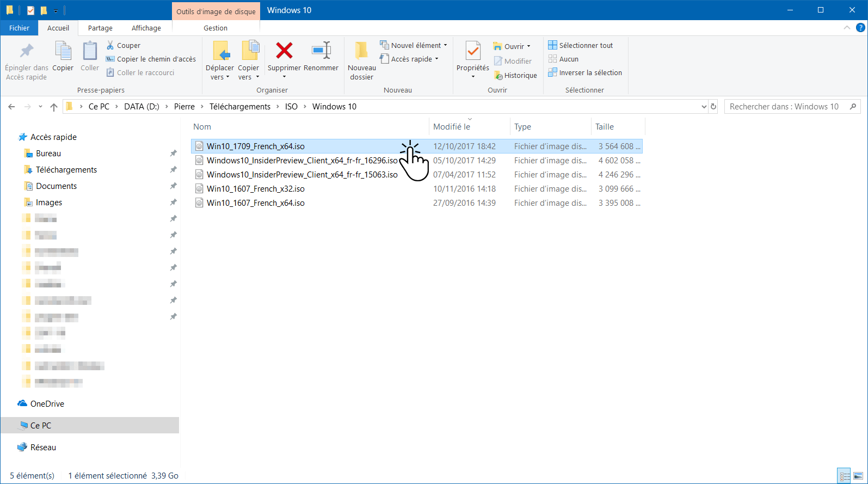Click title bar Propriétés checkmark icon
The height and width of the screenshot is (484, 868).
point(31,10)
